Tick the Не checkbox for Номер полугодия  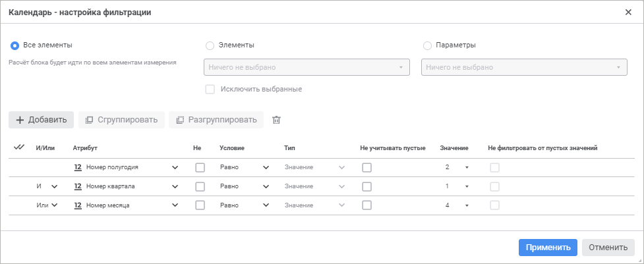tap(200, 167)
